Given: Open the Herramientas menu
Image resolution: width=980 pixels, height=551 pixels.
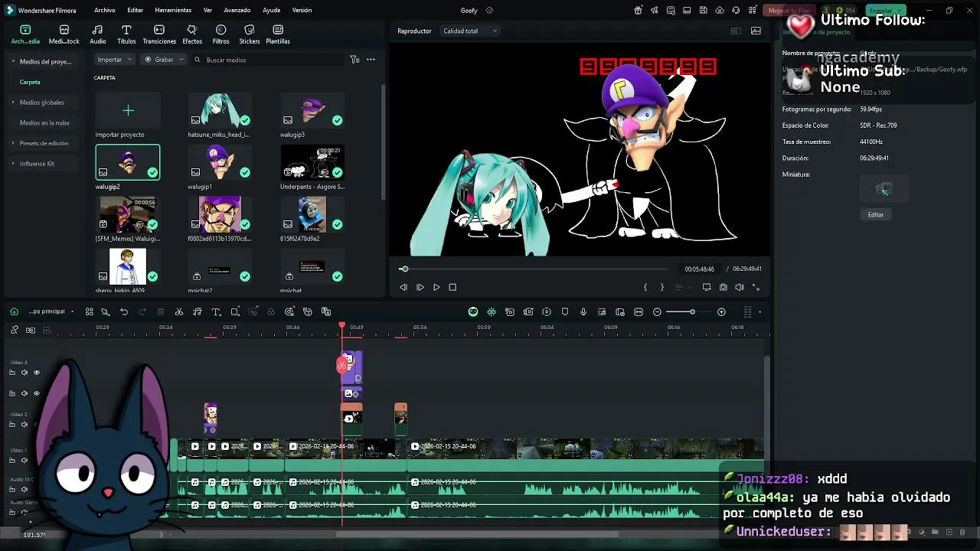Looking at the screenshot, I should pyautogui.click(x=173, y=10).
